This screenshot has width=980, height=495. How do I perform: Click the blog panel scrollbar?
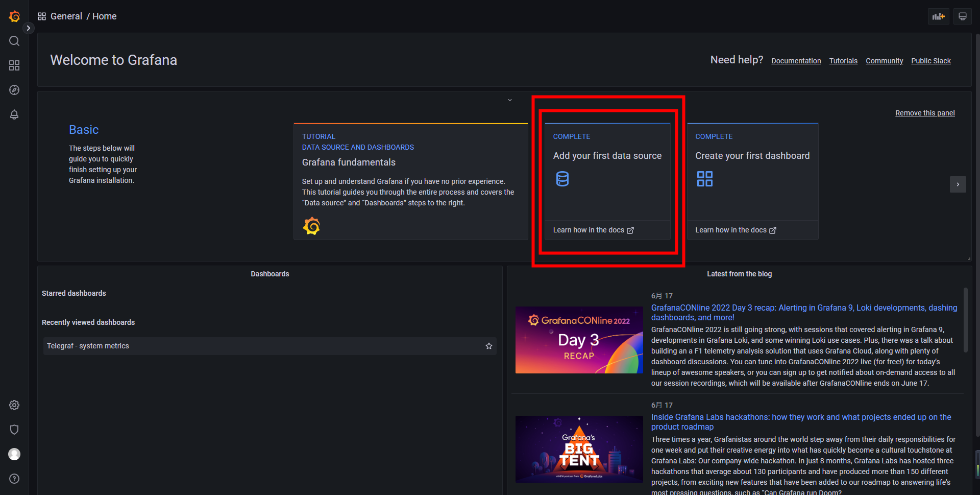[x=965, y=320]
